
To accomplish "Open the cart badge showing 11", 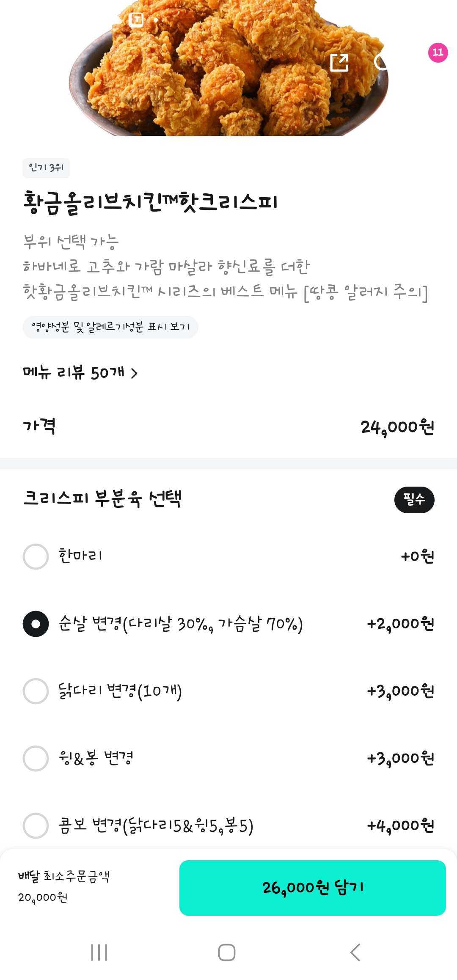I will [438, 52].
